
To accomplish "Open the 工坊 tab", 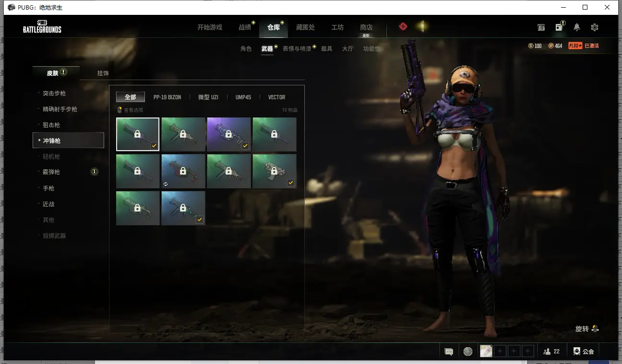I will tap(337, 27).
